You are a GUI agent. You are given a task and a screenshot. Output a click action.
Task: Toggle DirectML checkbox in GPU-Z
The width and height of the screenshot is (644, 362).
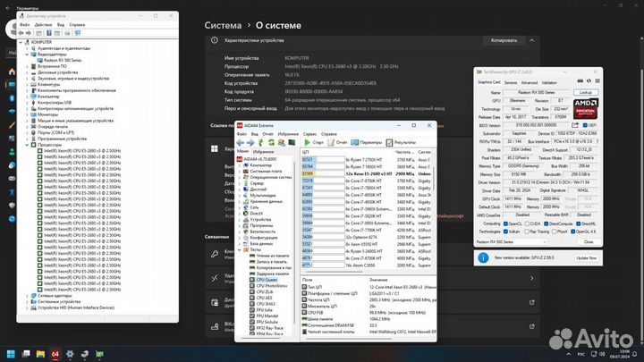click(x=578, y=223)
